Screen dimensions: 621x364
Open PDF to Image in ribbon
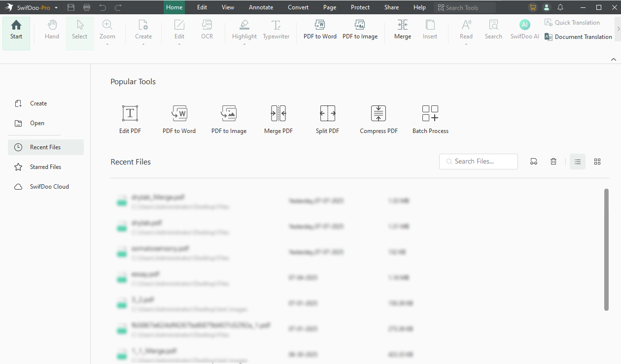(360, 30)
